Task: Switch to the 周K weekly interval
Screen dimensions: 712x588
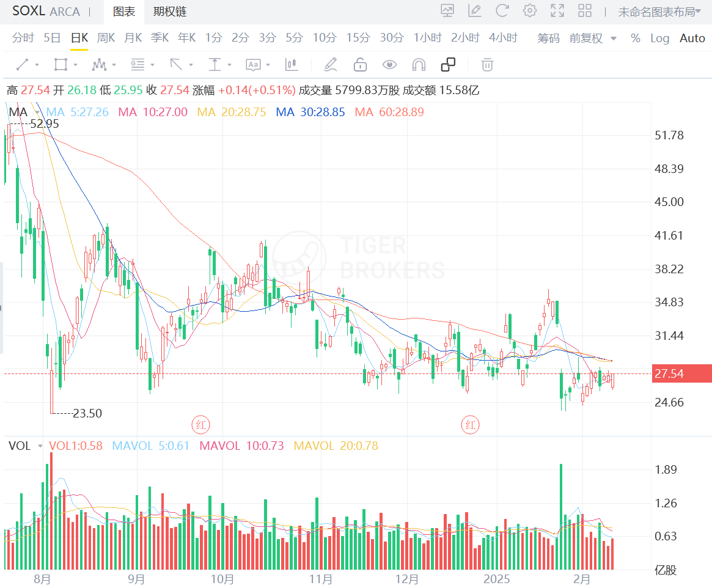Action: click(106, 38)
